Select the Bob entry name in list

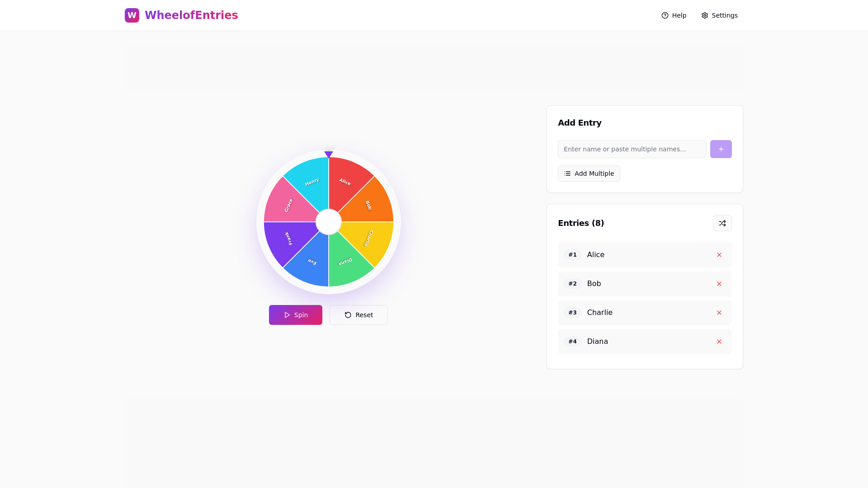(594, 284)
